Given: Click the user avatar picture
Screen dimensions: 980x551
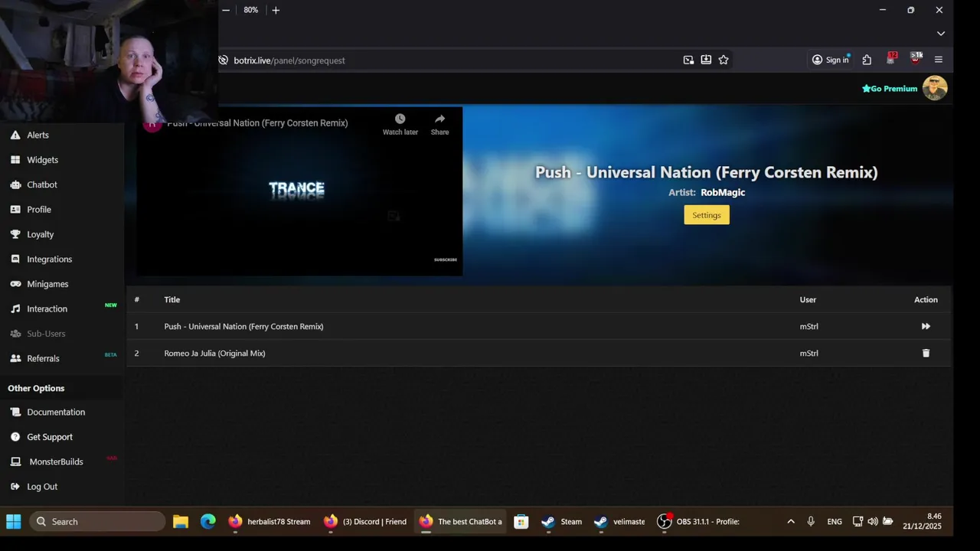Looking at the screenshot, I should click(x=935, y=88).
